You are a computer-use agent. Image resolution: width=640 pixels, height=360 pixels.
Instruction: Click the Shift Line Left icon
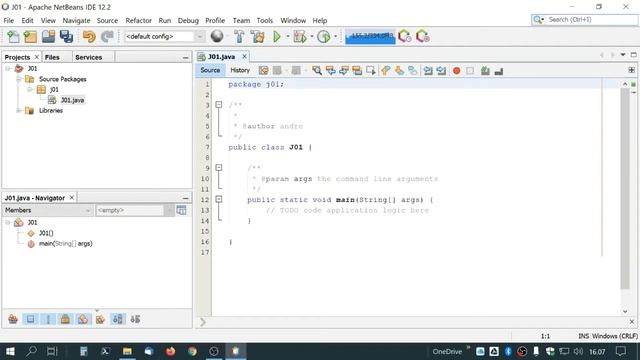[428, 71]
